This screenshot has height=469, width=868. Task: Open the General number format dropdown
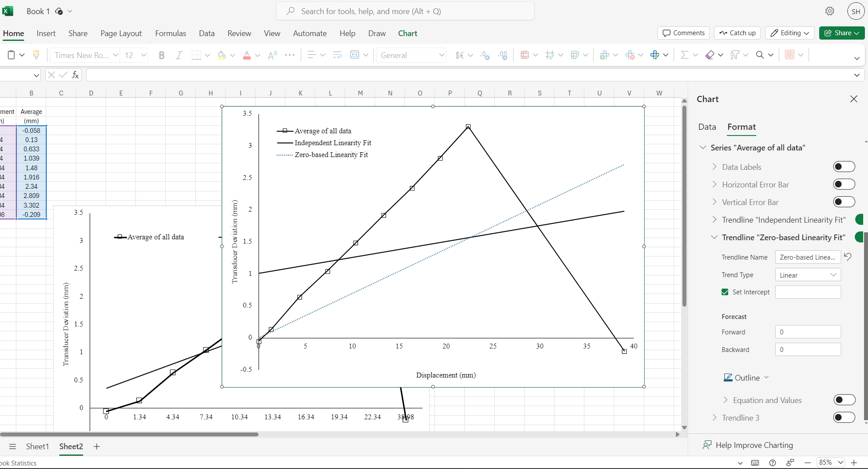(x=441, y=55)
